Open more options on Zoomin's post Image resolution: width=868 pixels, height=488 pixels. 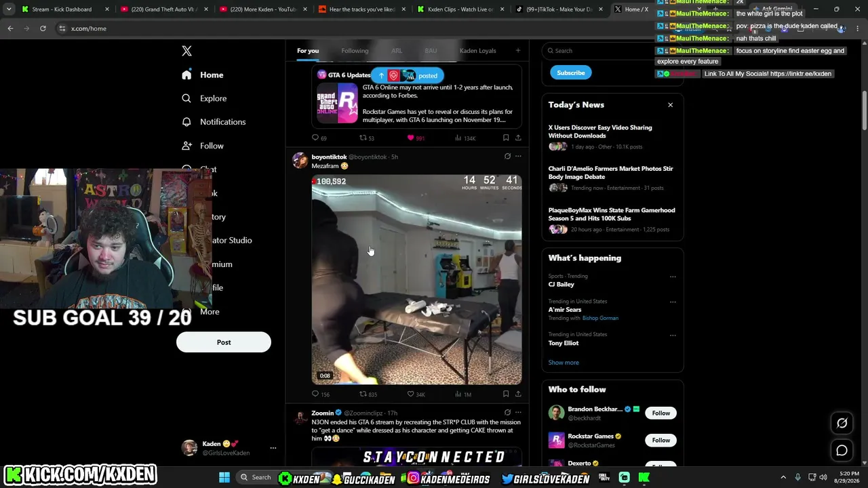(x=518, y=413)
